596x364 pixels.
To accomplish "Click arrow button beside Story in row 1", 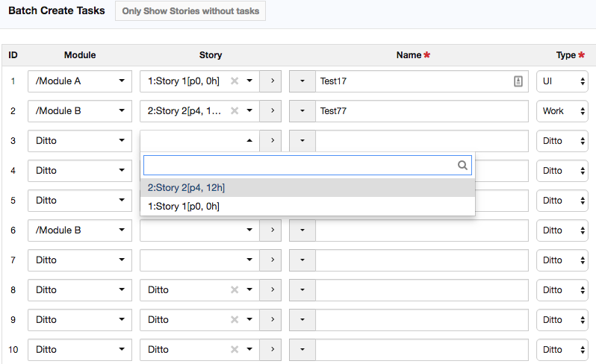I will point(270,81).
